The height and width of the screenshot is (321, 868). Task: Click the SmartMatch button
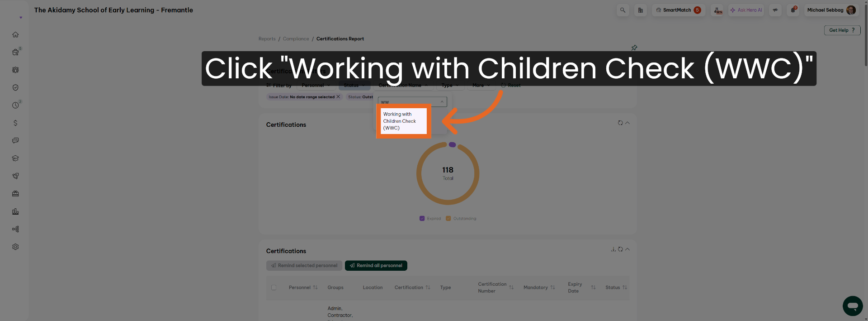pos(678,10)
